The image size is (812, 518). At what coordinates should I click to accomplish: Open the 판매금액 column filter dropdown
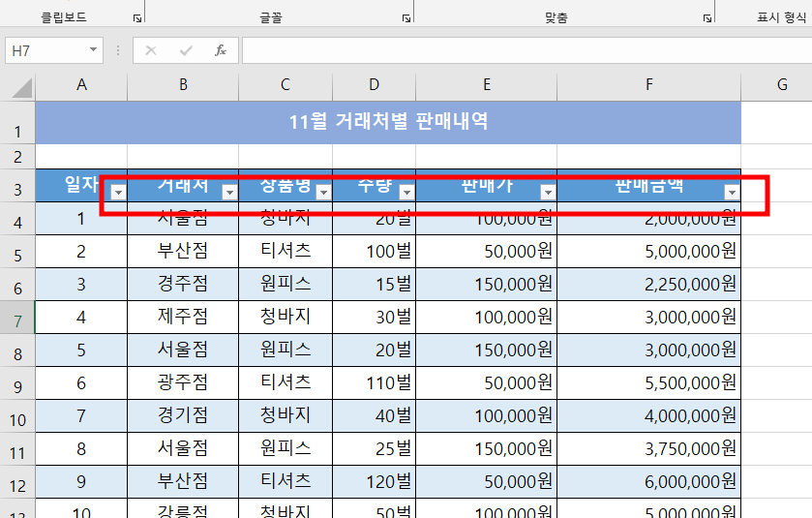pyautogui.click(x=732, y=192)
